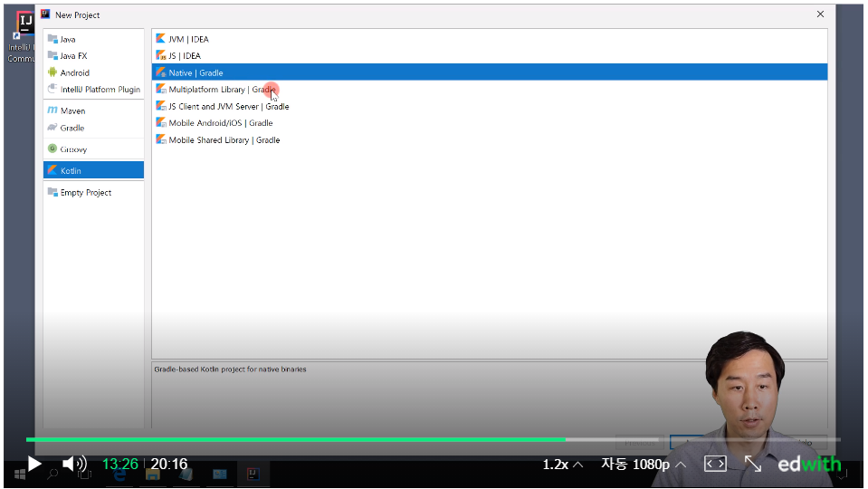Viewport: 868px width, 489px height.
Task: Click Android robot icon in sidebar
Action: pos(52,72)
